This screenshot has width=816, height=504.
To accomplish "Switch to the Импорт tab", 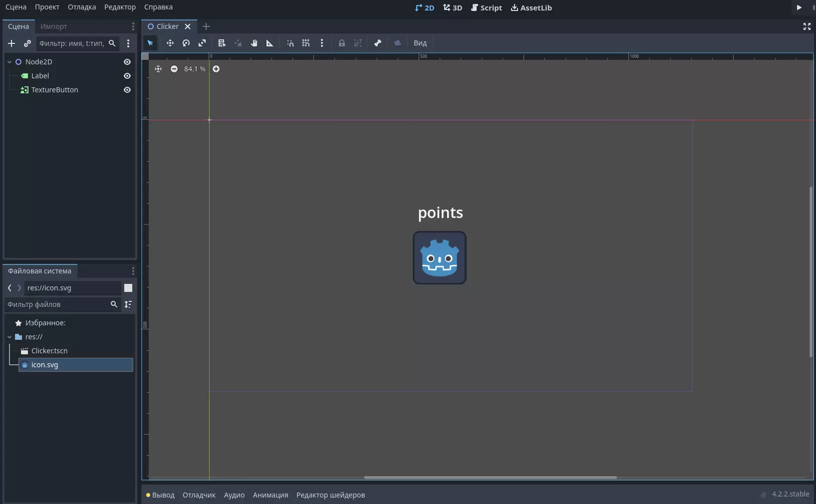I will 53,26.
